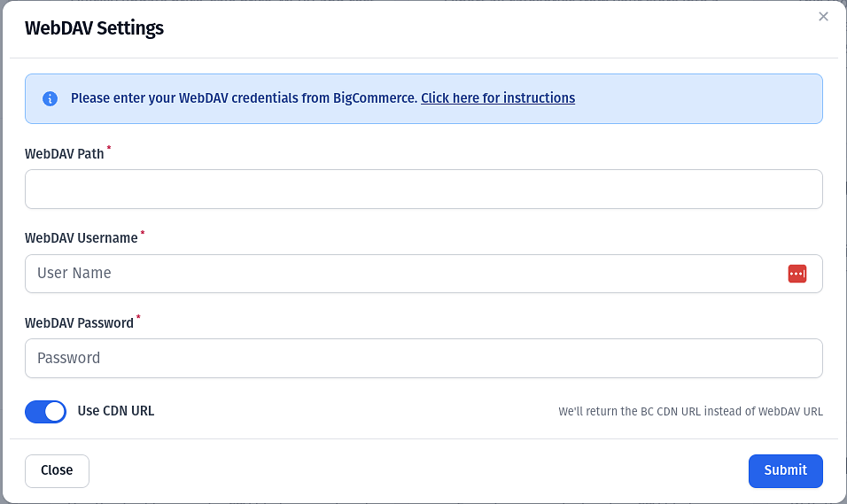Click the 'WebDAV Username' field label

(x=81, y=238)
